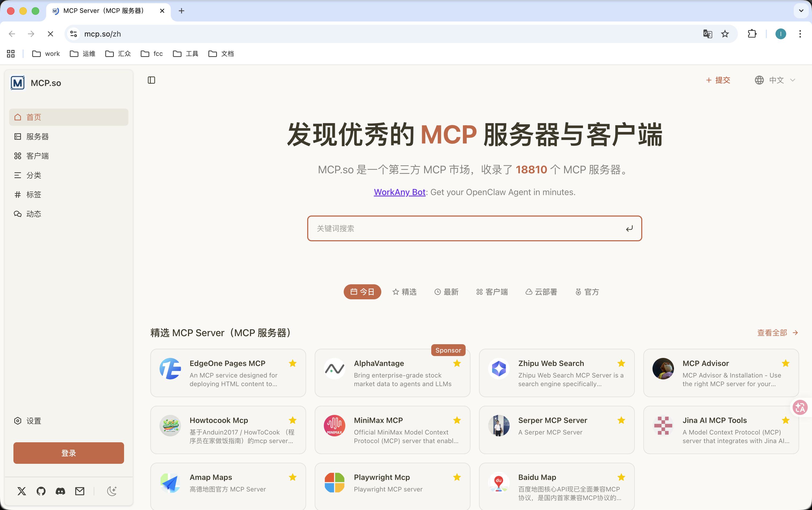The image size is (812, 510).
Task: Enable dark mode with the moon toggle
Action: (112, 491)
